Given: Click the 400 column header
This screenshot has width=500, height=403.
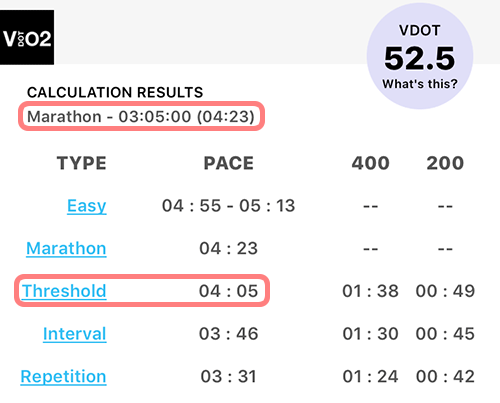Looking at the screenshot, I should coord(371,163).
